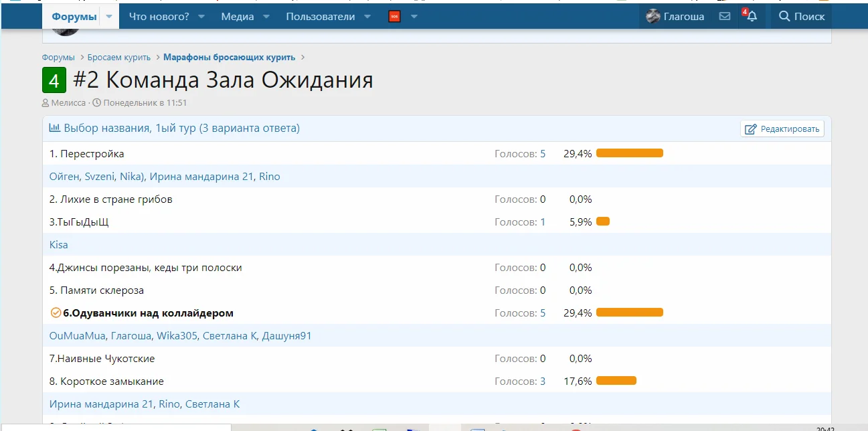
Task: Expand the Медиа dropdown arrow
Action: click(266, 17)
